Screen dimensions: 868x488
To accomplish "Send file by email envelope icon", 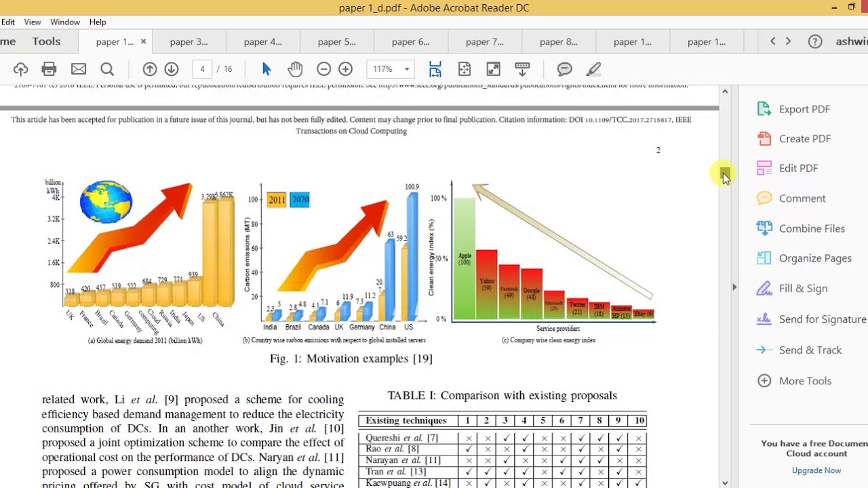I will pyautogui.click(x=79, y=69).
